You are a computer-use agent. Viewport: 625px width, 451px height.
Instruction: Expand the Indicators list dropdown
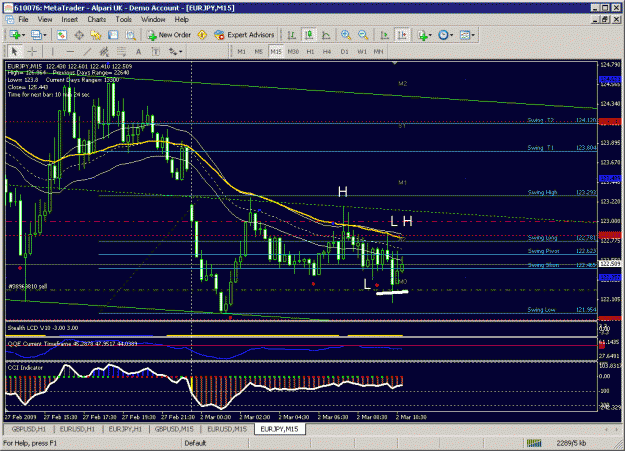click(x=430, y=35)
